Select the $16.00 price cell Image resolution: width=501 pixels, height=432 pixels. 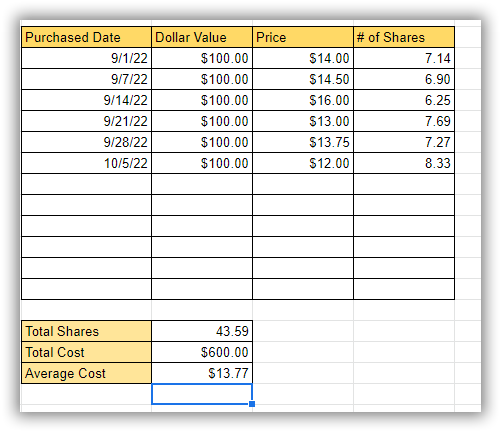pos(303,100)
